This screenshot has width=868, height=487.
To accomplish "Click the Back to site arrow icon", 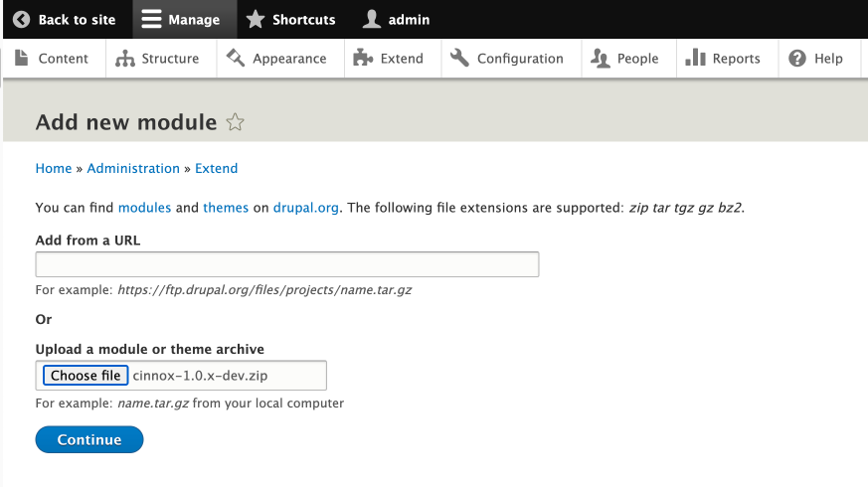I will pos(22,20).
